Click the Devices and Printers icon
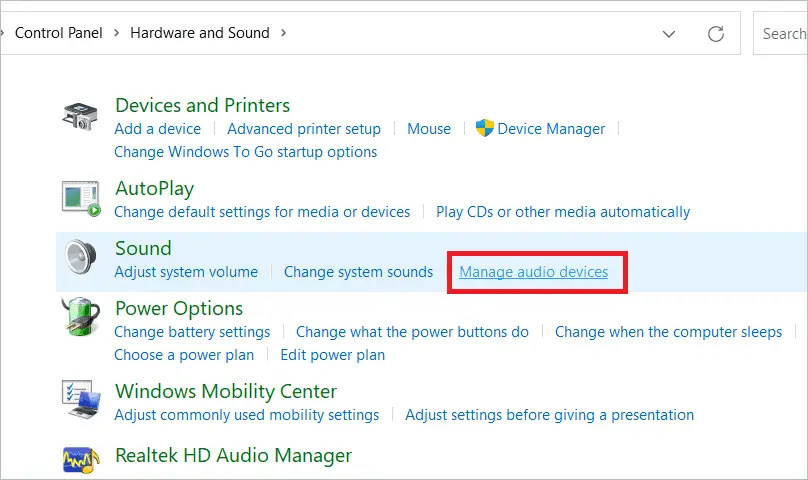Viewport: 808px width, 480px height. (x=80, y=116)
